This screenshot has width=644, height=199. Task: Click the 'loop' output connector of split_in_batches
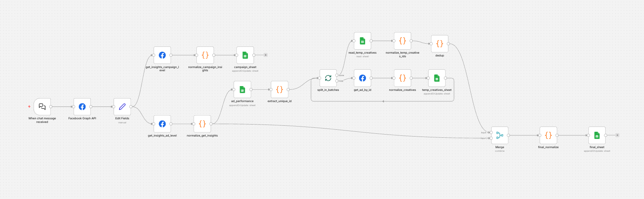pyautogui.click(x=337, y=81)
